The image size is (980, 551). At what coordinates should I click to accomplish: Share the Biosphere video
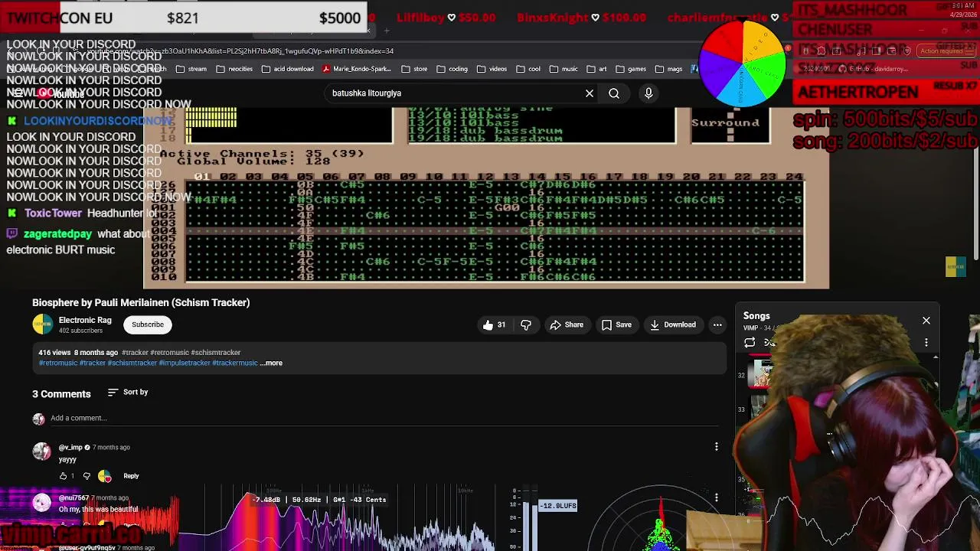(567, 324)
